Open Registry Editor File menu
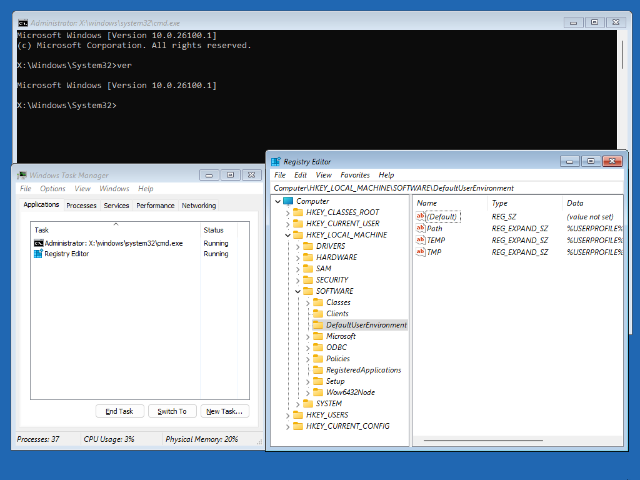Screen dimensions: 640x480 [280, 175]
